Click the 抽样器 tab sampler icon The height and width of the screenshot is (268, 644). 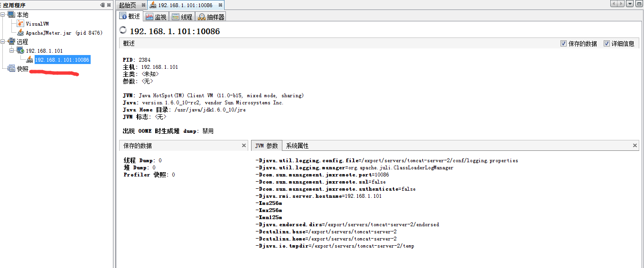coord(202,17)
